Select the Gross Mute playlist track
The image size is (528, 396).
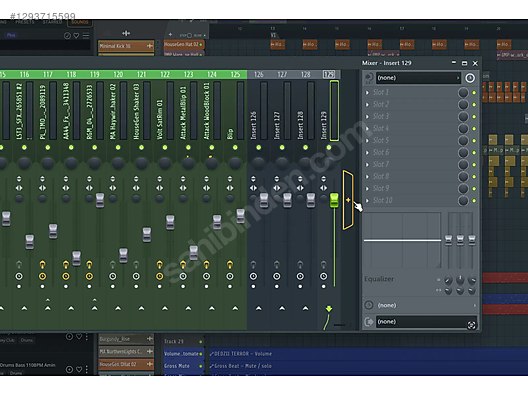(x=184, y=366)
